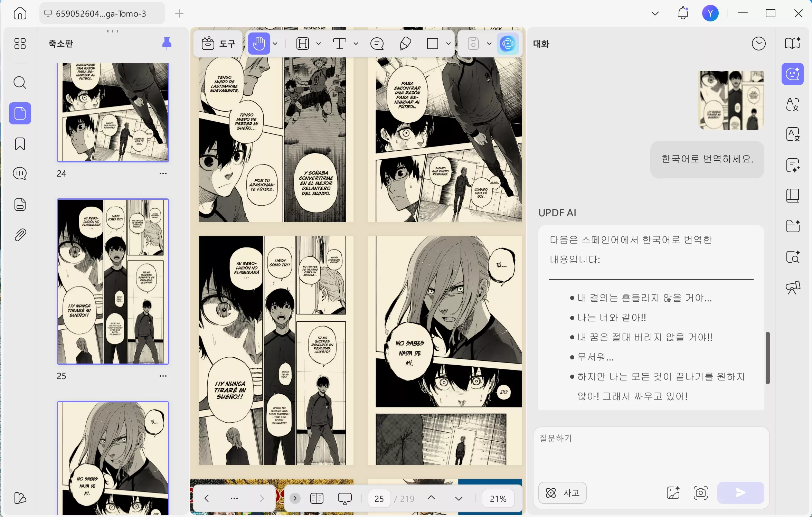The width and height of the screenshot is (812, 517).
Task: Attach a screenshot to the AI chat
Action: pos(701,493)
